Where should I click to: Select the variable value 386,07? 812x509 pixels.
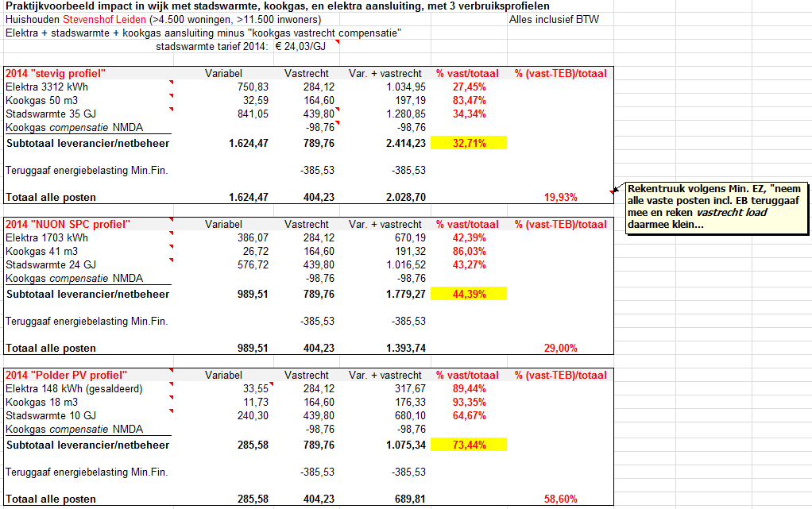pyautogui.click(x=253, y=237)
